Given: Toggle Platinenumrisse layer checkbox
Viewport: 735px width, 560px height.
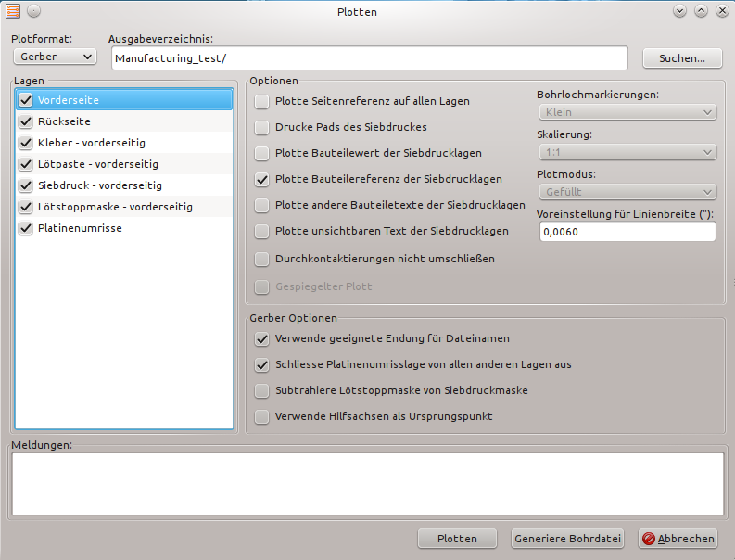Looking at the screenshot, I should pyautogui.click(x=26, y=228).
